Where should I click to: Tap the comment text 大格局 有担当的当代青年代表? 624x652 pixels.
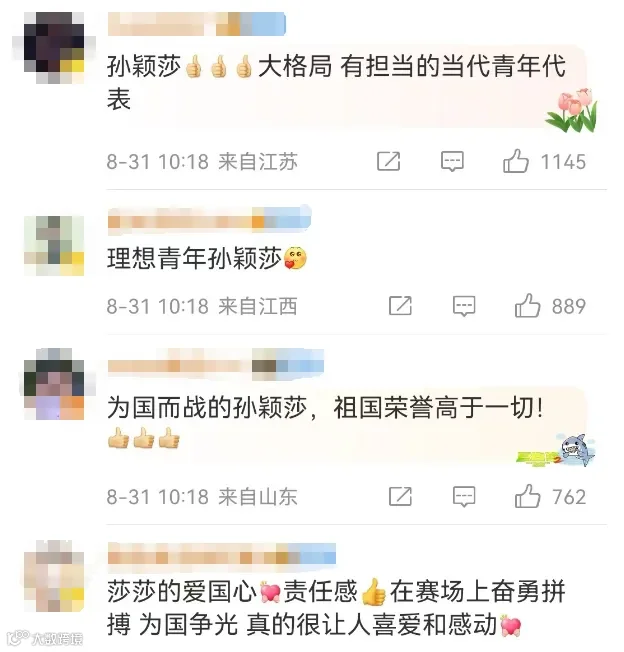point(336,82)
